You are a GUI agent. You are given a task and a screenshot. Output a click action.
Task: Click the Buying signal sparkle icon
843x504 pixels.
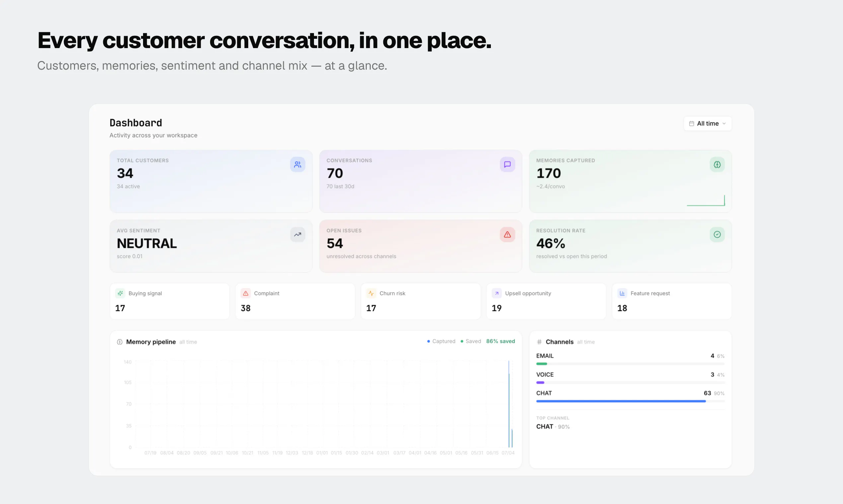(120, 293)
